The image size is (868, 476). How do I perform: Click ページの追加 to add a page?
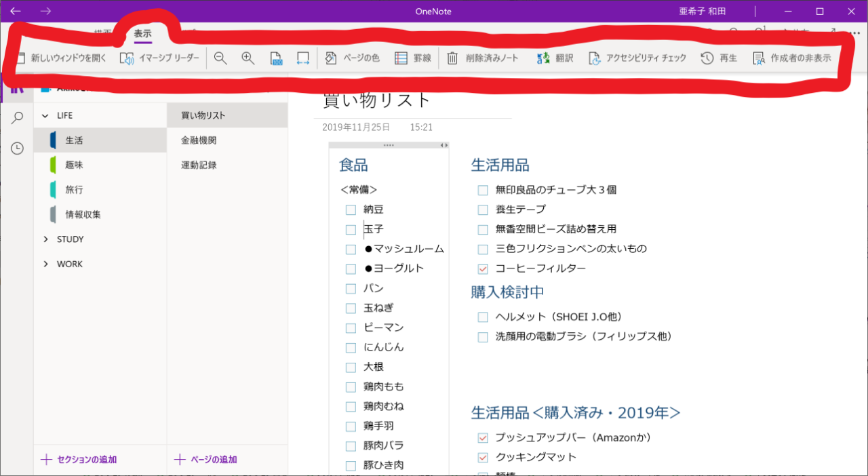pos(206,460)
